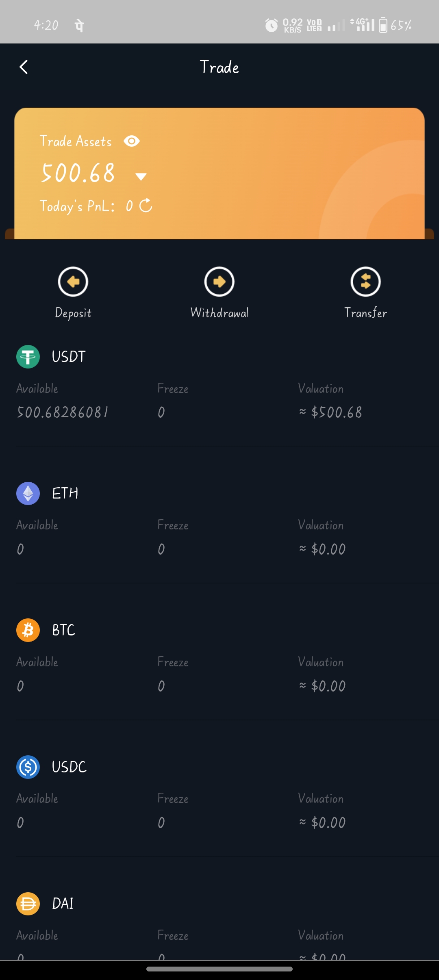Screen dimensions: 439x980
Task: Expand the 500.68 currency dropdown arrow
Action: 141,176
